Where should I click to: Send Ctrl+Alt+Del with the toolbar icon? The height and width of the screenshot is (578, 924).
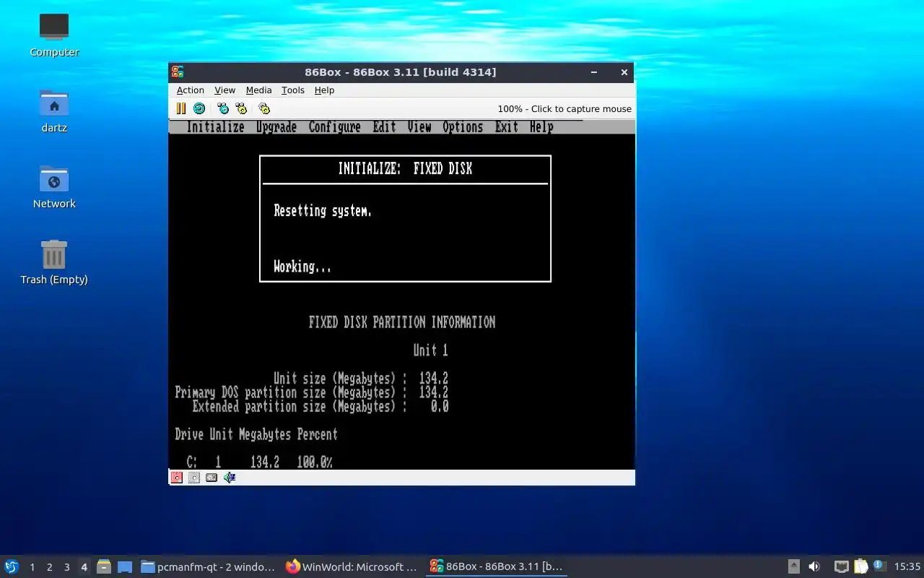(223, 108)
